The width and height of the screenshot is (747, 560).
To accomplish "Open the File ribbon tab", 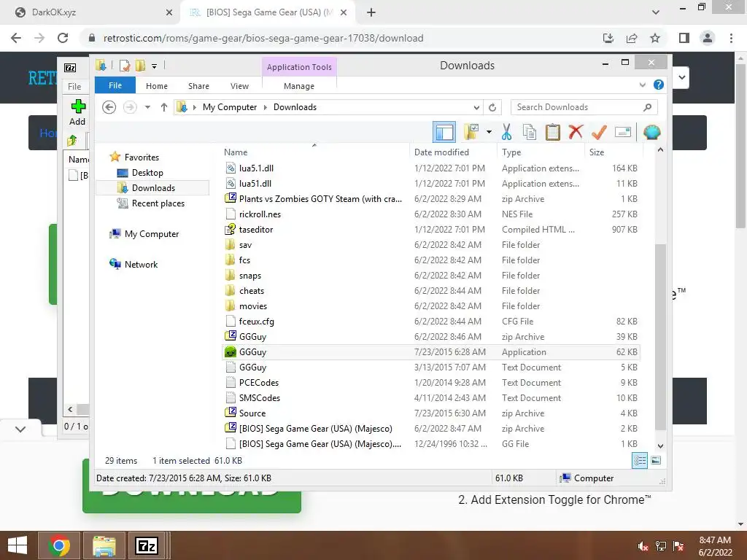I will (115, 85).
